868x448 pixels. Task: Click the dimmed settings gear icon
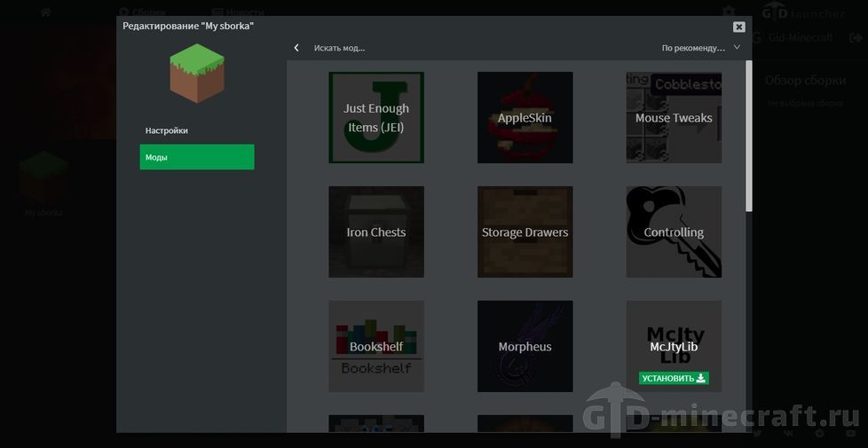point(729,12)
